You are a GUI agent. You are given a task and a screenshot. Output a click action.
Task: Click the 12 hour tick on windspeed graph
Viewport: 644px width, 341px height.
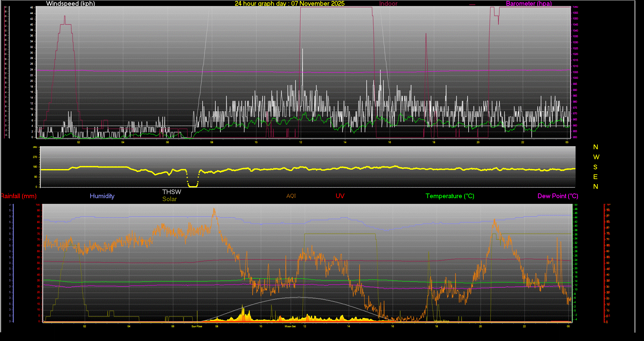pyautogui.click(x=301, y=142)
